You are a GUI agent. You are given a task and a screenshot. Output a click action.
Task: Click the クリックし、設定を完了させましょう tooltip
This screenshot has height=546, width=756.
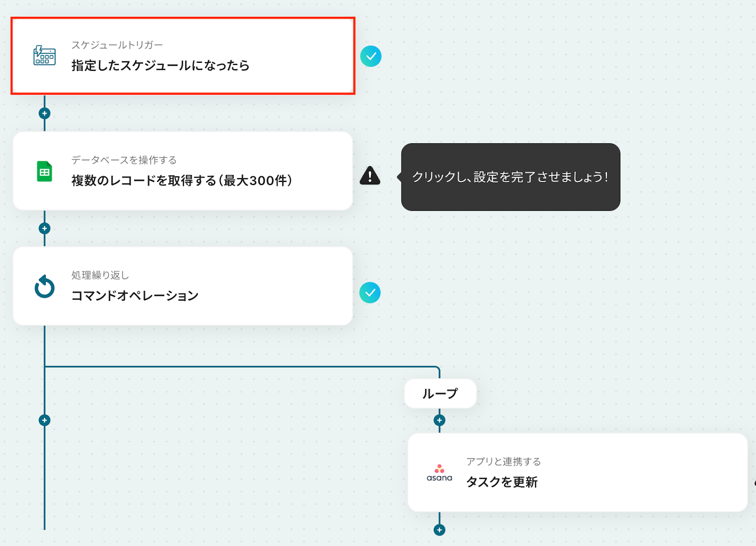click(x=510, y=177)
